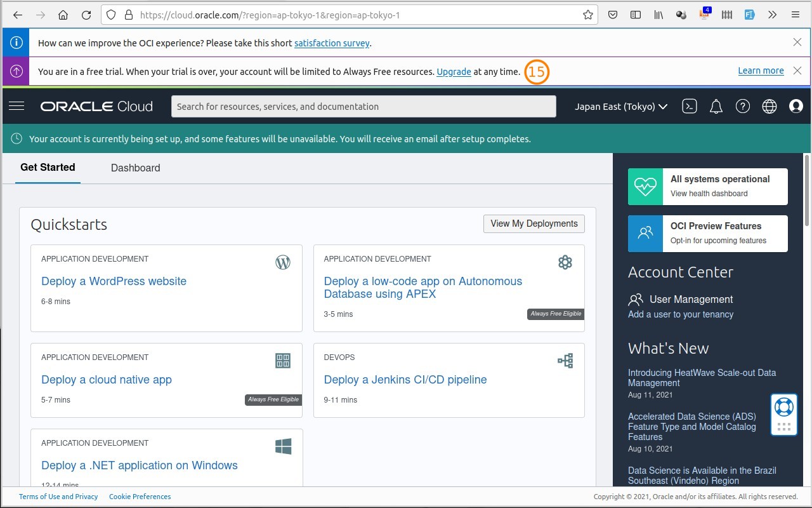Click the browser back arrow
This screenshot has width=812, height=508.
coord(18,15)
